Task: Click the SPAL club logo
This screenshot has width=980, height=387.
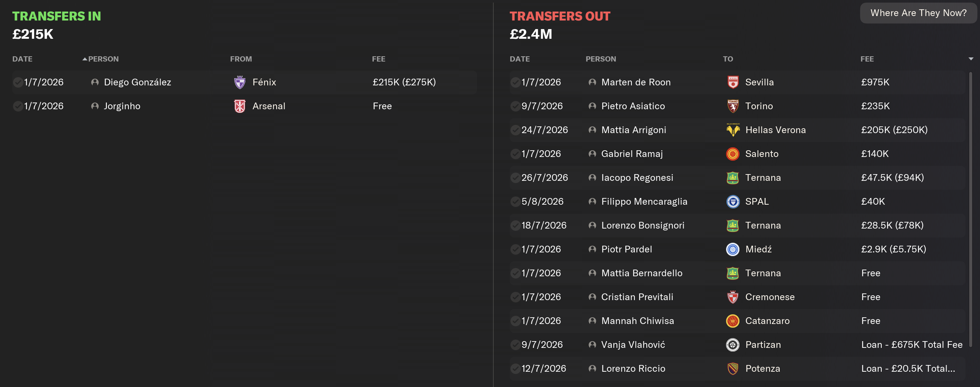Action: [733, 202]
